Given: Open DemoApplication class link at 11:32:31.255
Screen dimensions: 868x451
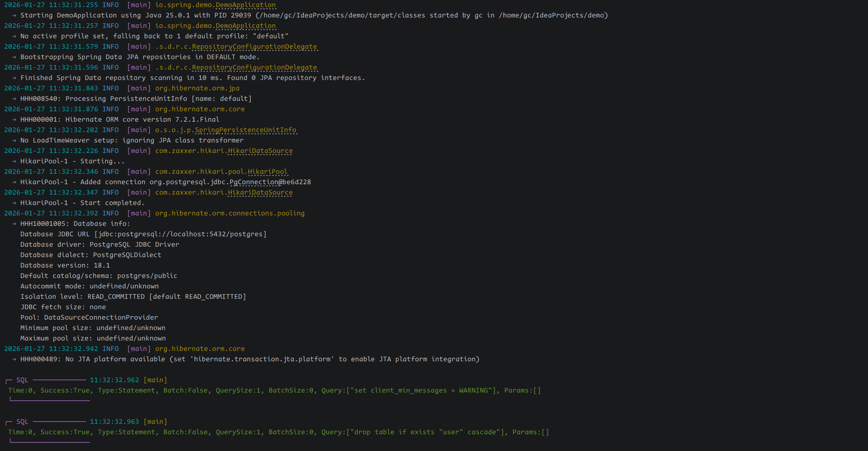Looking at the screenshot, I should click(x=246, y=5).
